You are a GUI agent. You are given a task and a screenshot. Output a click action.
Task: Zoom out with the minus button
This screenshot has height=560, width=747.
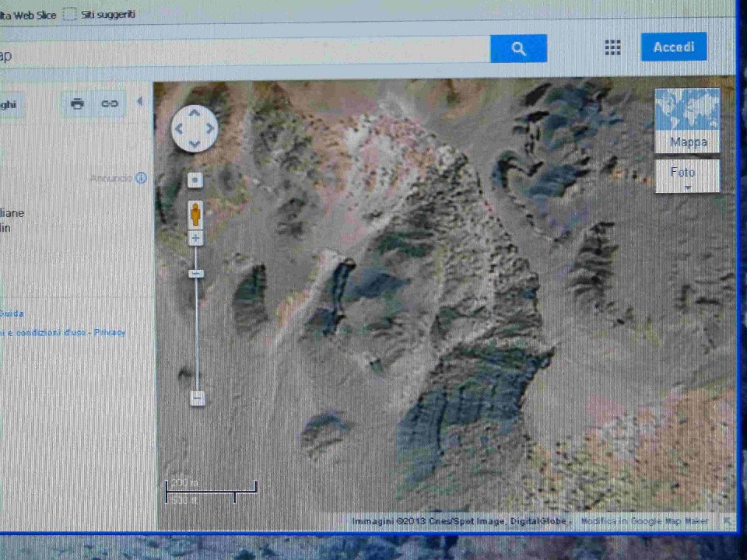coord(197,397)
